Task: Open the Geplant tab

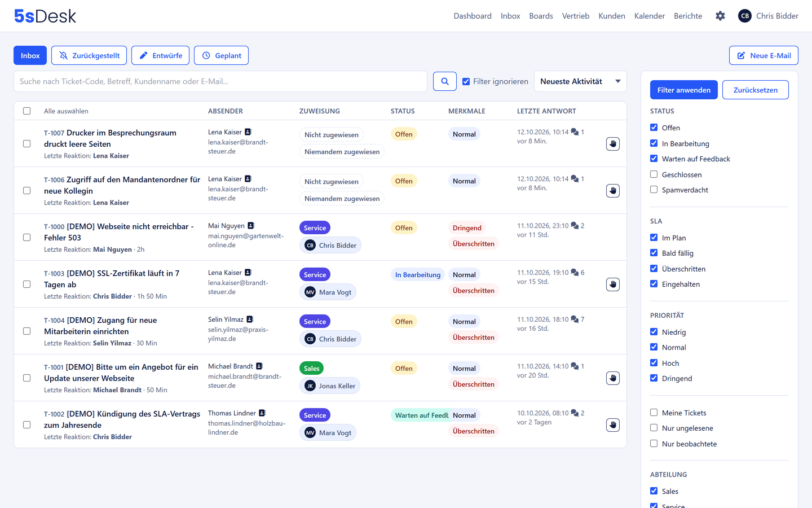Action: [x=221, y=55]
